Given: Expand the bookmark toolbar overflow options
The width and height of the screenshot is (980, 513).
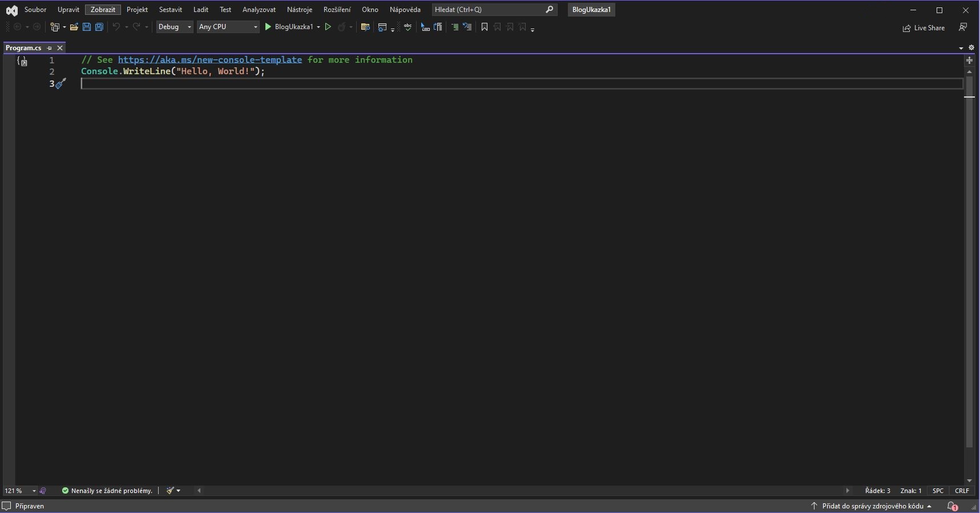Looking at the screenshot, I should click(x=533, y=29).
